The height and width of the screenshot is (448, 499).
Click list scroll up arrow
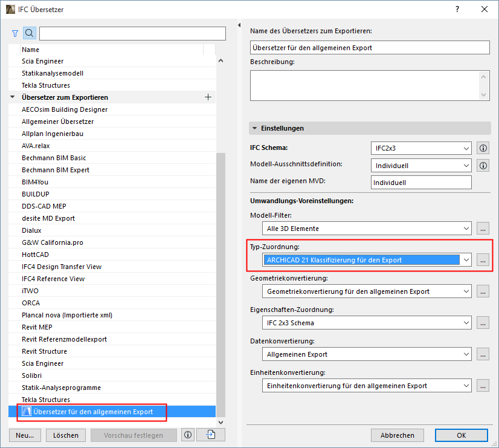[221, 60]
